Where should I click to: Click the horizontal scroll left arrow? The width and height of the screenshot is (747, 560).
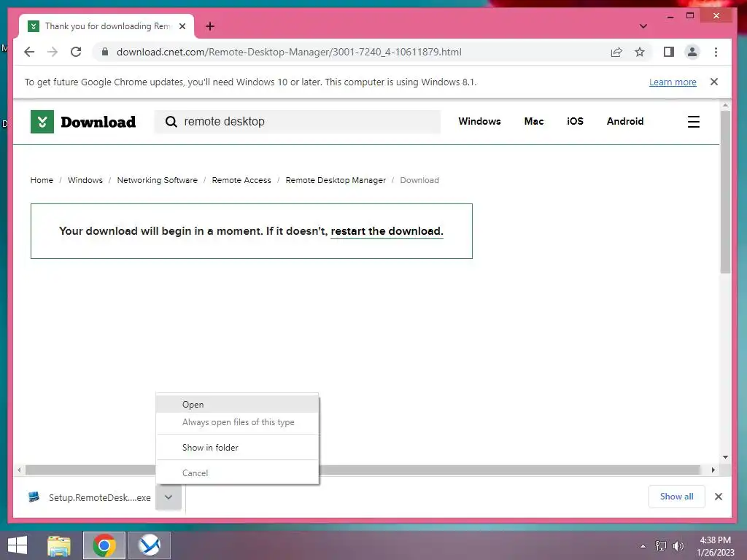pyautogui.click(x=18, y=470)
